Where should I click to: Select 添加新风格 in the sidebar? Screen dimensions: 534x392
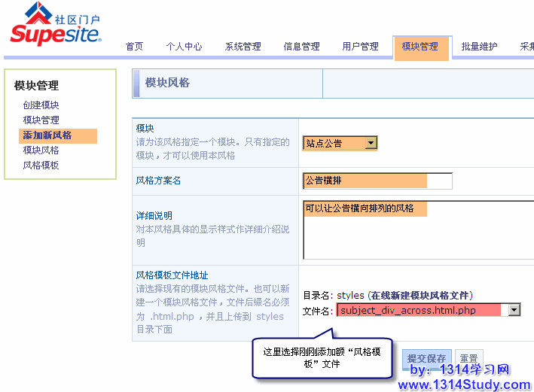click(47, 135)
